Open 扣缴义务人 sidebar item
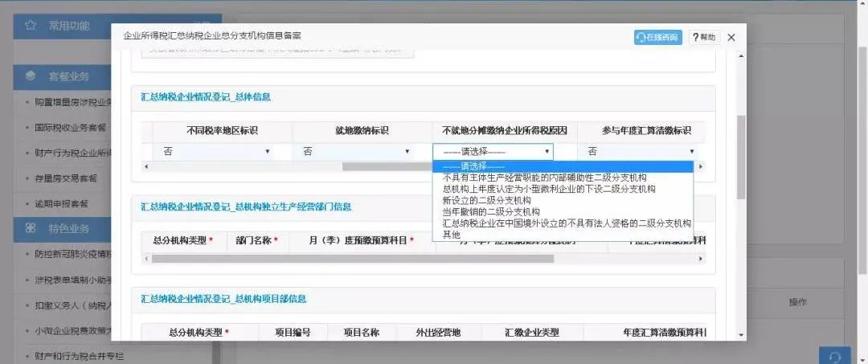868x364 pixels. tap(72, 305)
